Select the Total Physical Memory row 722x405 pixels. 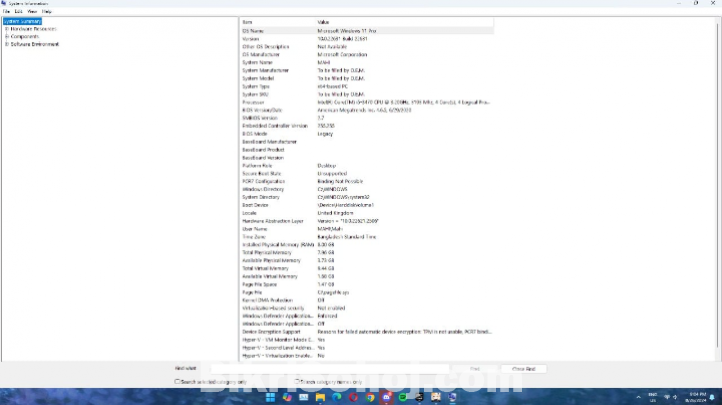[367, 253]
